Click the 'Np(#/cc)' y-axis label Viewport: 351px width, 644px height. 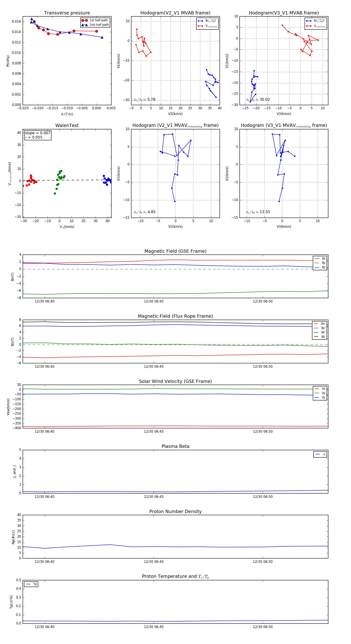click(13, 537)
